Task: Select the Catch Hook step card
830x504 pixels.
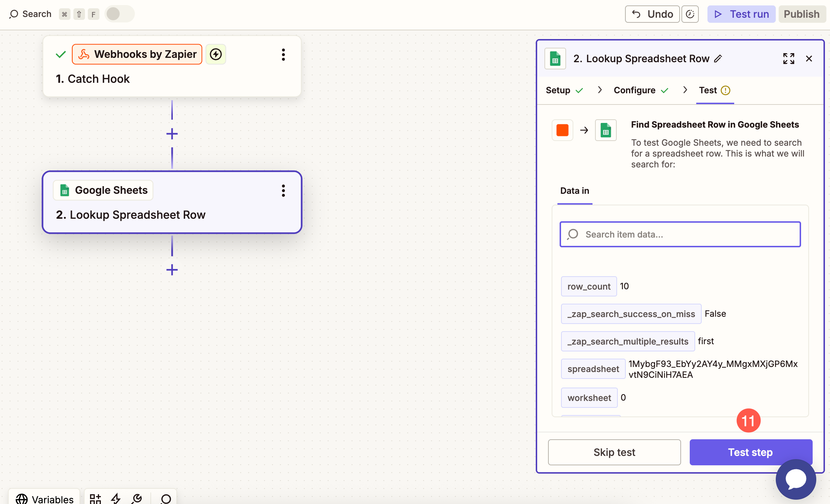Action: pos(172,66)
